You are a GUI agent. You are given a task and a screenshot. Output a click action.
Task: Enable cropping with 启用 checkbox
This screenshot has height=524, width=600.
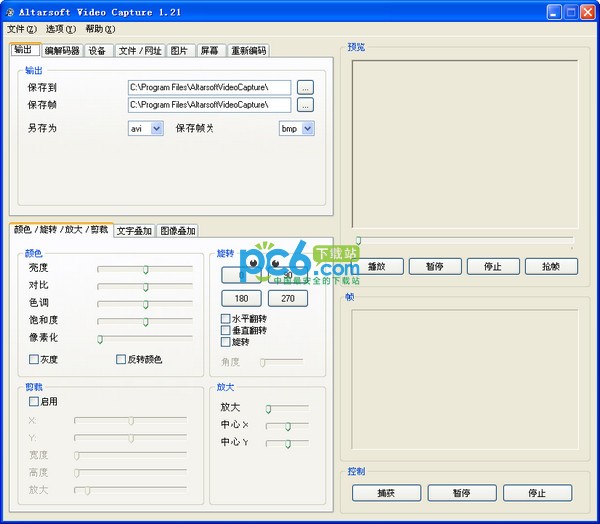34,401
